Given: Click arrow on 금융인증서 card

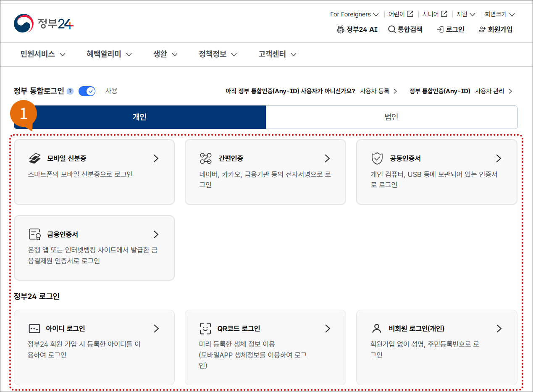Looking at the screenshot, I should pyautogui.click(x=156, y=234).
